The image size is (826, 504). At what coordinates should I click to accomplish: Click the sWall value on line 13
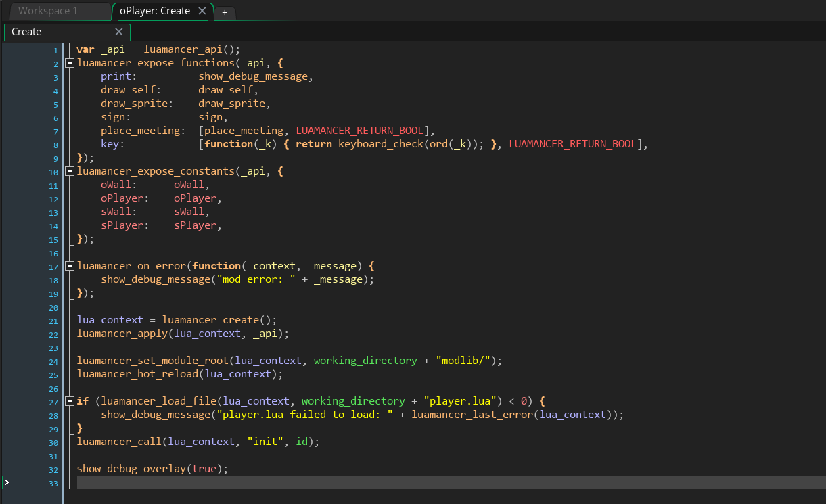[x=189, y=212]
